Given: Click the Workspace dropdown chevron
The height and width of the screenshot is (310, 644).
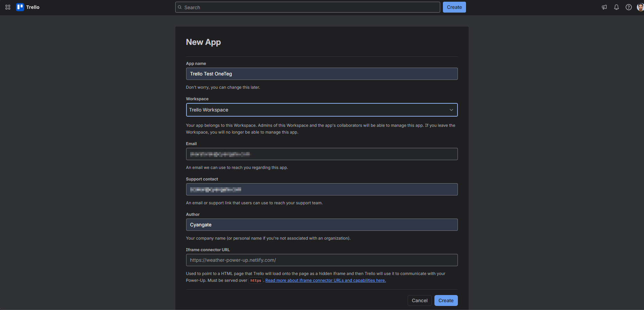Looking at the screenshot, I should tap(451, 110).
